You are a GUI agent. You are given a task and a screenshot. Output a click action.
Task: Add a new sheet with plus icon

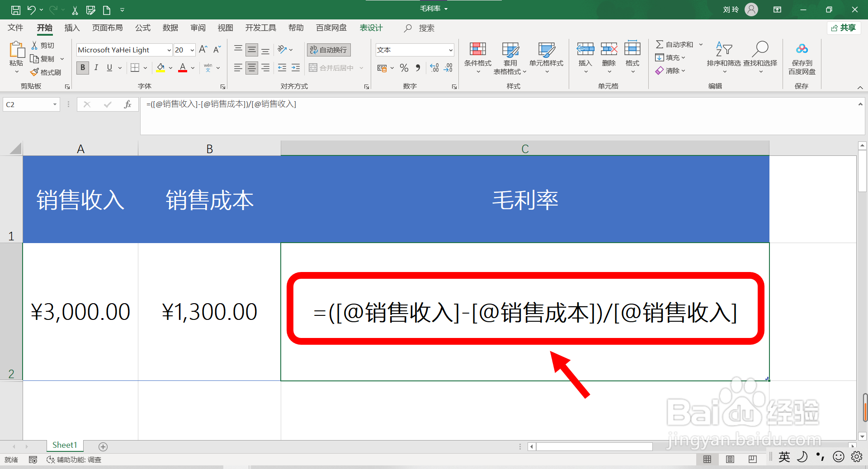(103, 446)
